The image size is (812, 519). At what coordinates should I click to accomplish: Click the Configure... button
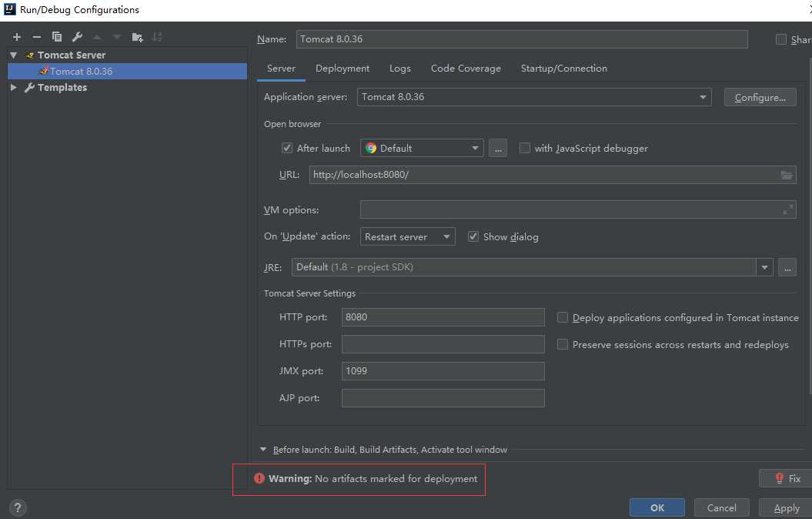click(x=760, y=97)
